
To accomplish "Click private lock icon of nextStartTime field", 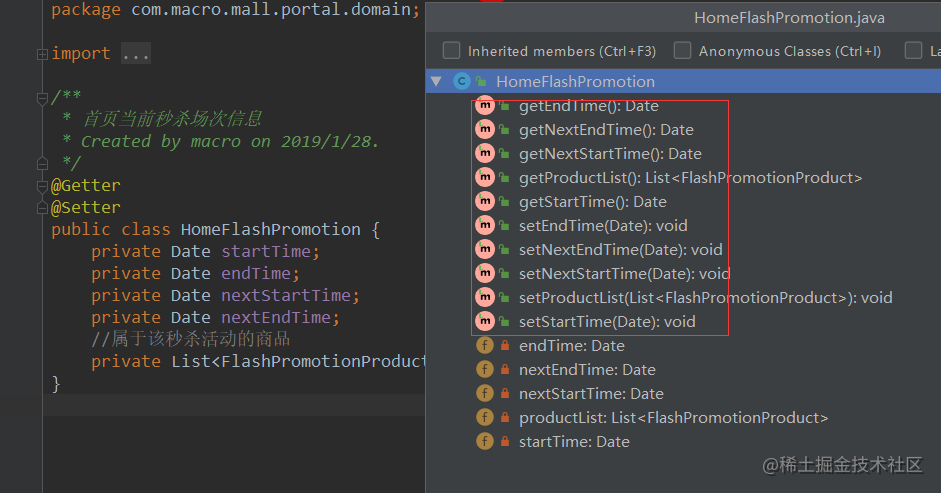I will tap(505, 393).
